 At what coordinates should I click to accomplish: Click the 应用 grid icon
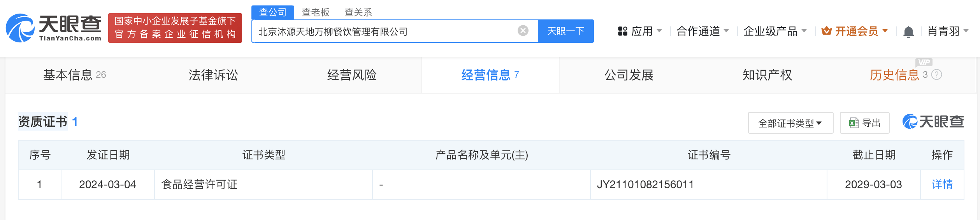[623, 31]
